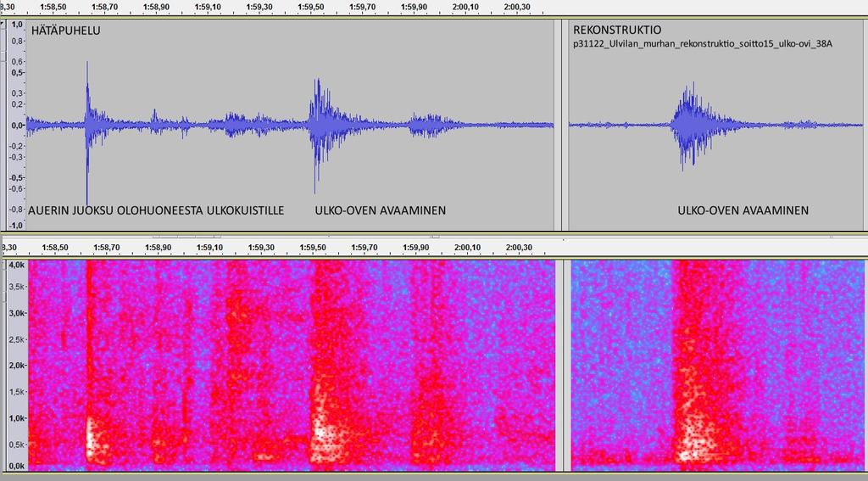Click 1:58,70 on the spectrogram timeline
The image size is (868, 481).
pos(107,248)
